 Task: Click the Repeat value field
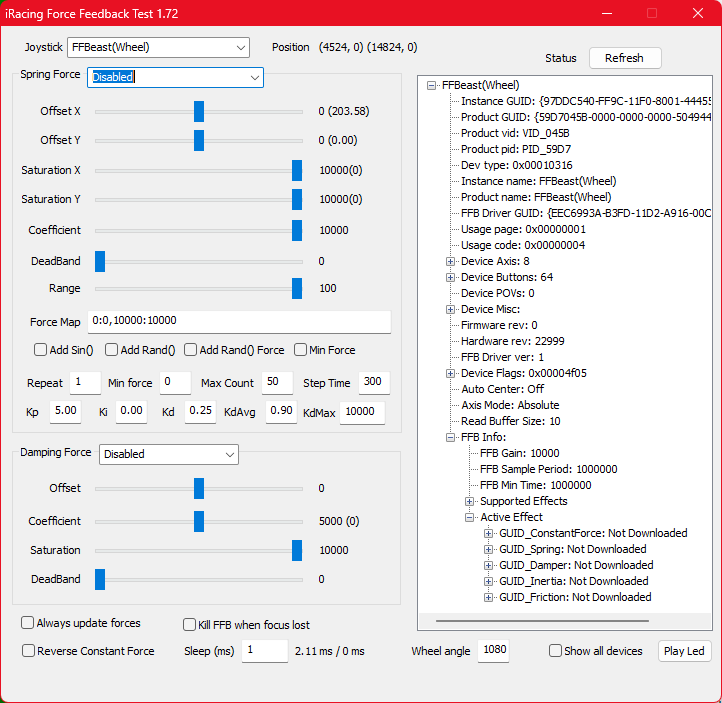tap(85, 383)
